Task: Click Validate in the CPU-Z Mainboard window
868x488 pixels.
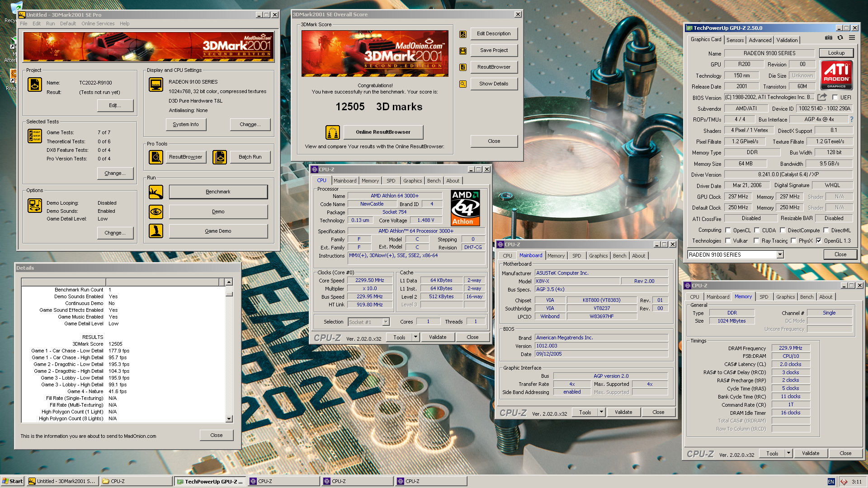Action: point(623,412)
